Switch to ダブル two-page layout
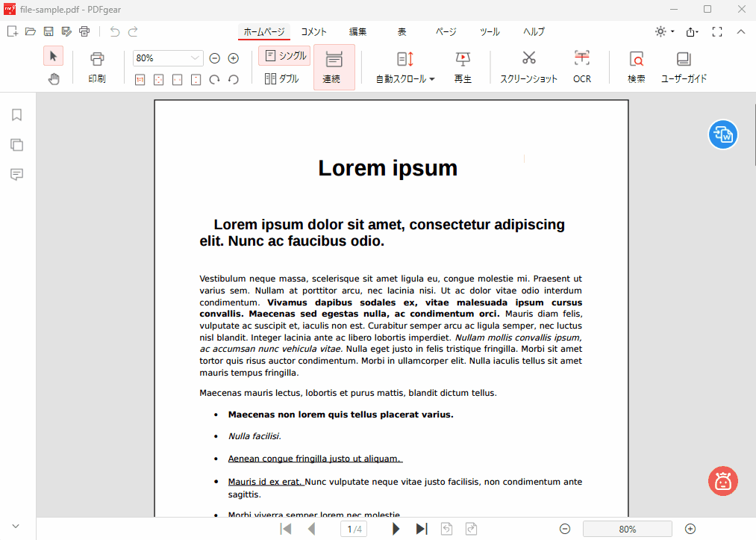The image size is (756, 540). pos(282,78)
